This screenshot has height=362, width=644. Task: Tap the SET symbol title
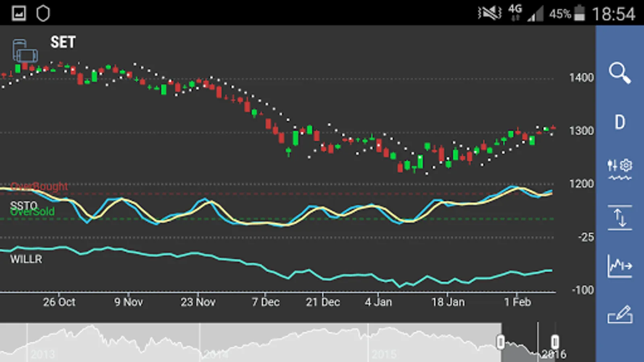tap(63, 42)
